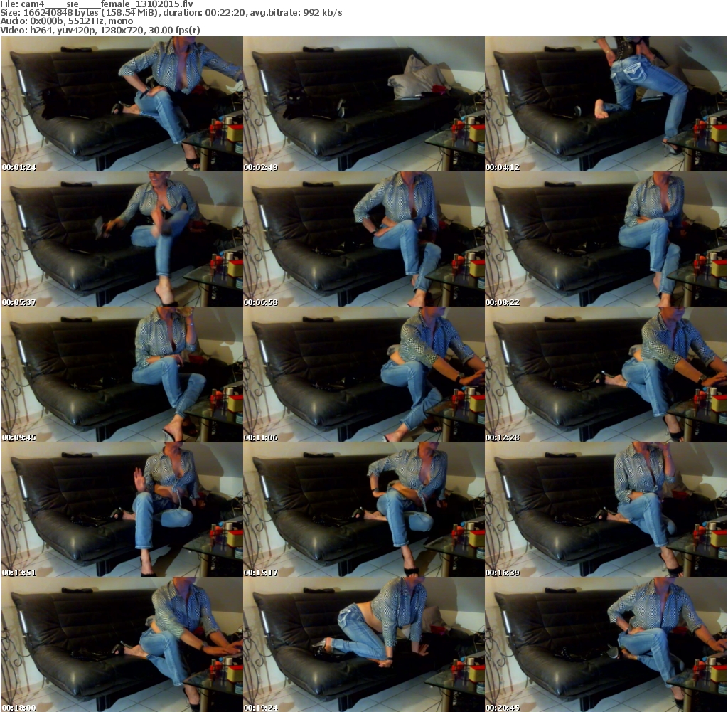Select the thumbnail frame at 00:20:45
Viewport: 728px width, 712px height.
(x=606, y=644)
